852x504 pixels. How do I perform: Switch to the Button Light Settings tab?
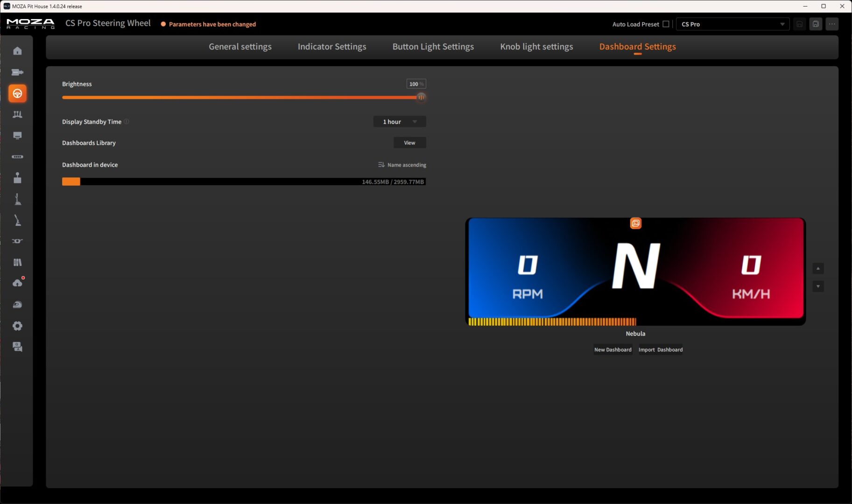[x=433, y=47]
